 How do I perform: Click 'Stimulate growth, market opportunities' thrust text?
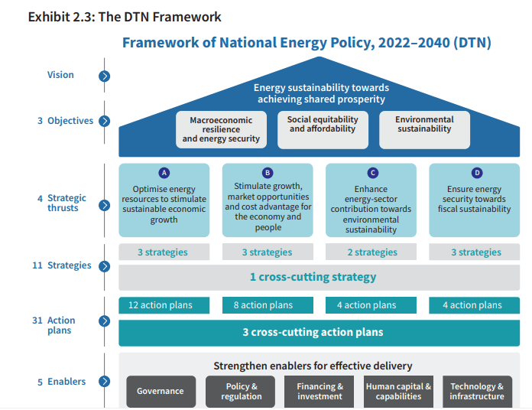(x=268, y=207)
